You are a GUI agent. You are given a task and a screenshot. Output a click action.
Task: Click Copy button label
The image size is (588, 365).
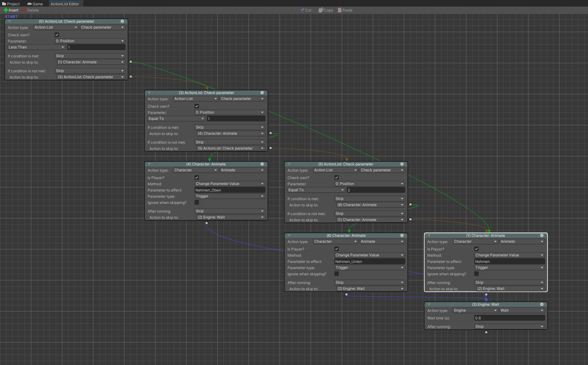328,10
